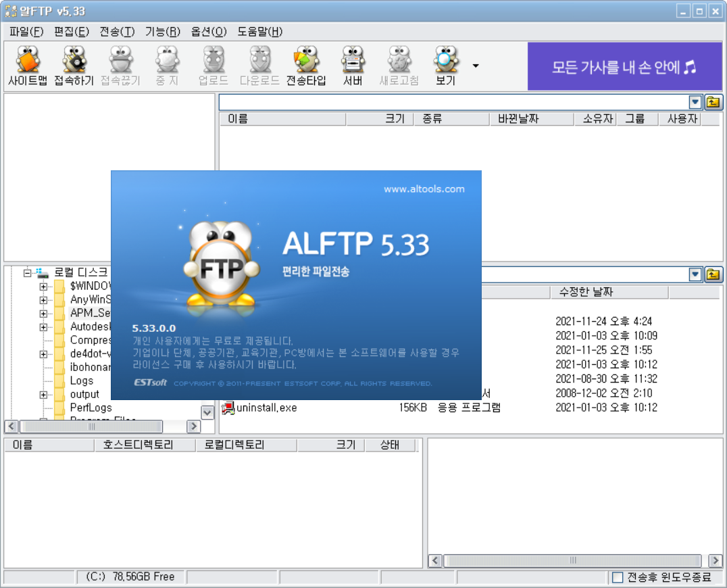
Task: Click the 사용자 column header
Action: (x=680, y=119)
